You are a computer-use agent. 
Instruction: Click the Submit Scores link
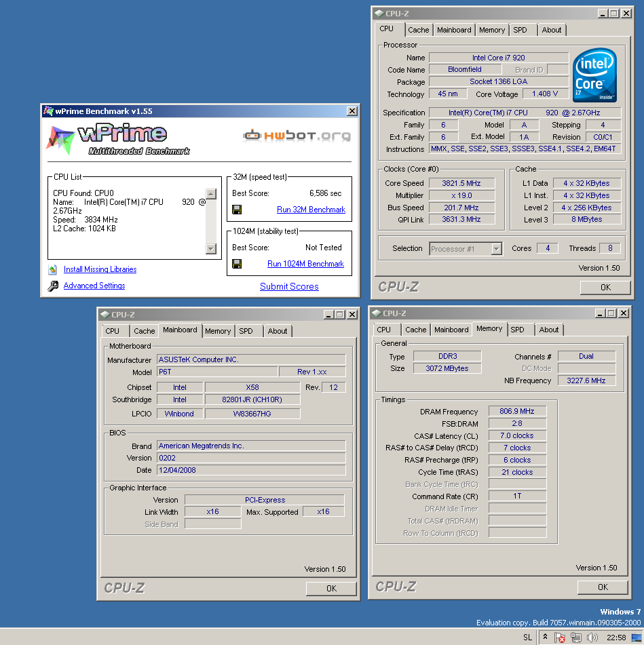tap(289, 286)
